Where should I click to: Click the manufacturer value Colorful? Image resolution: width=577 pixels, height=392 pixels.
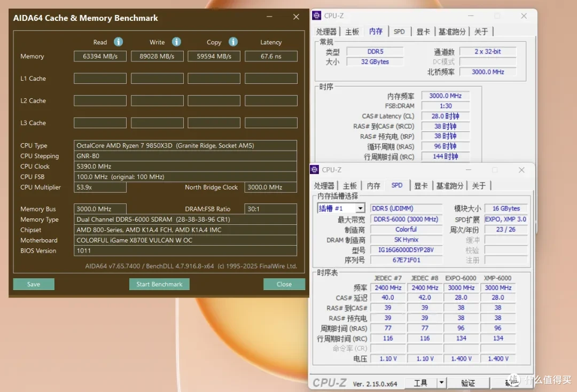click(x=406, y=230)
